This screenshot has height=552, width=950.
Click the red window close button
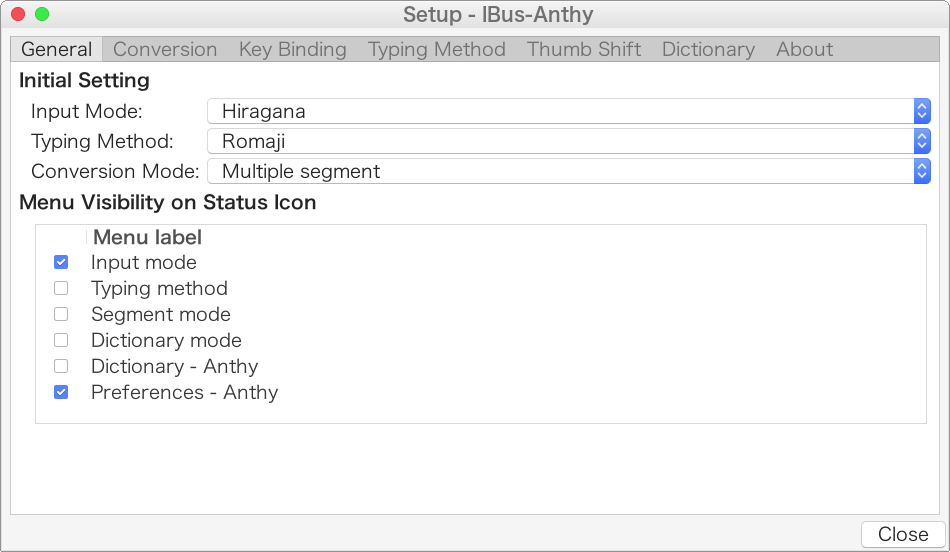pos(18,15)
